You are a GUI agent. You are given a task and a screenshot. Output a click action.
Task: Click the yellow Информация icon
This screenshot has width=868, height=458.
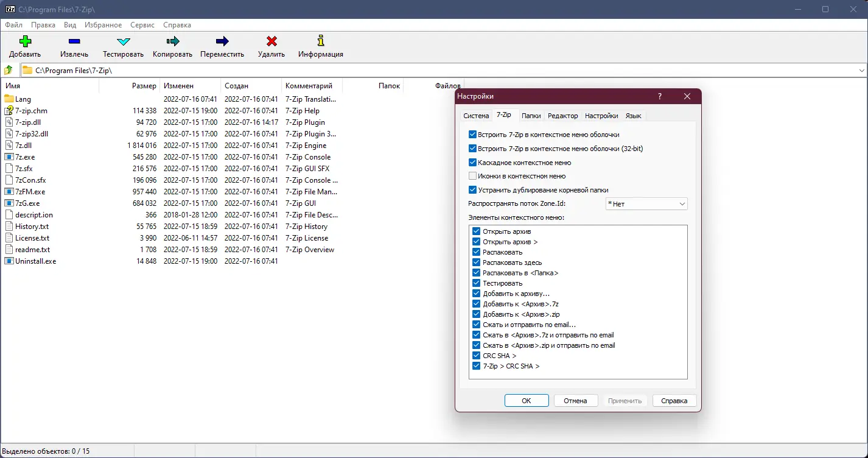click(321, 41)
